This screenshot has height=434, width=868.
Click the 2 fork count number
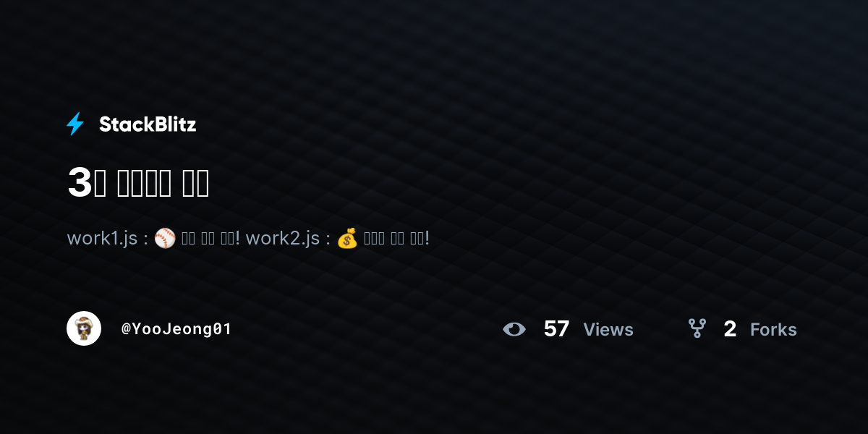[x=730, y=329]
